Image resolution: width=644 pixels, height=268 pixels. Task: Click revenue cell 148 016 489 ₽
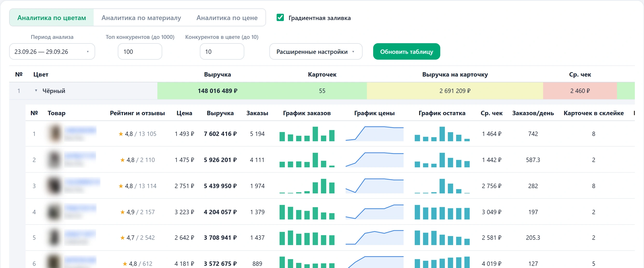(217, 91)
